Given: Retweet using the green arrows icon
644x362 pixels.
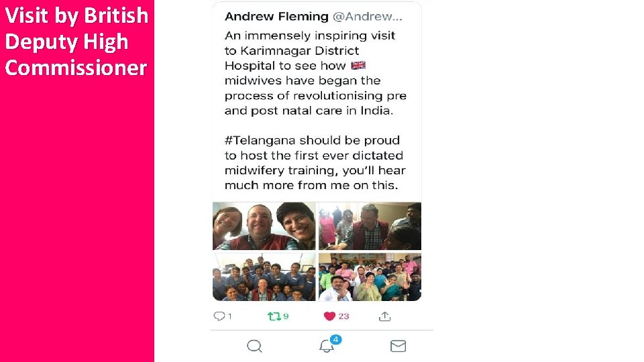Looking at the screenshot, I should point(274,316).
